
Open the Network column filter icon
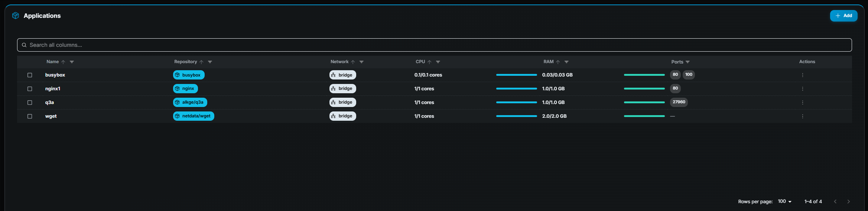[x=361, y=62]
